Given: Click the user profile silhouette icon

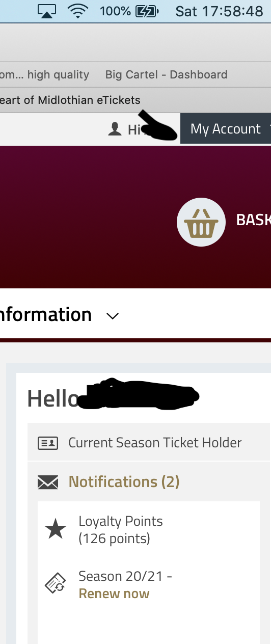Looking at the screenshot, I should pyautogui.click(x=115, y=129).
